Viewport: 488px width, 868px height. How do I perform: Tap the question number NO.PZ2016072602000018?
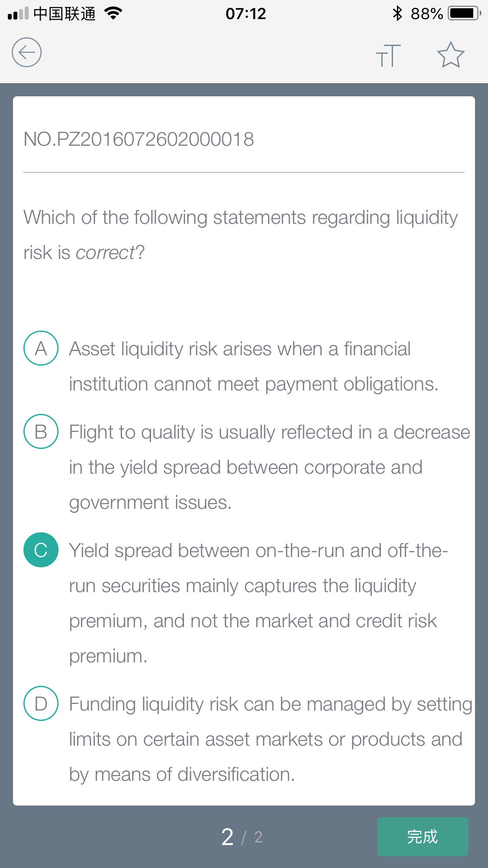tap(139, 139)
